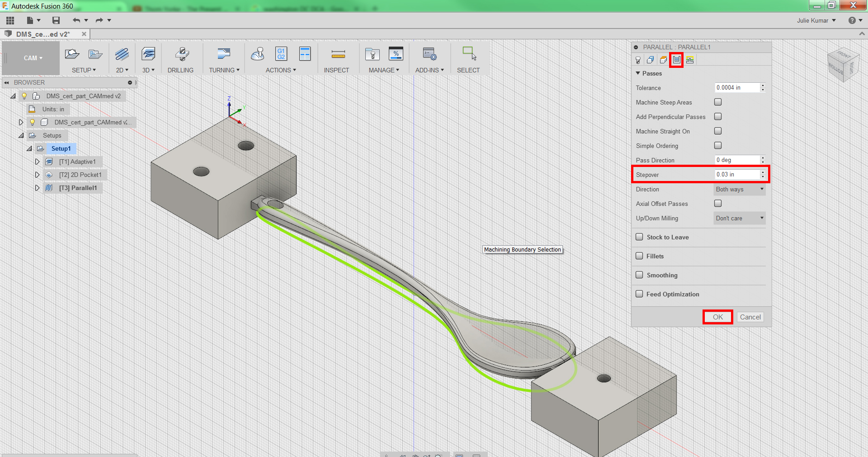The image size is (868, 457).
Task: Open the Tool Library icon
Action: pyautogui.click(x=373, y=54)
